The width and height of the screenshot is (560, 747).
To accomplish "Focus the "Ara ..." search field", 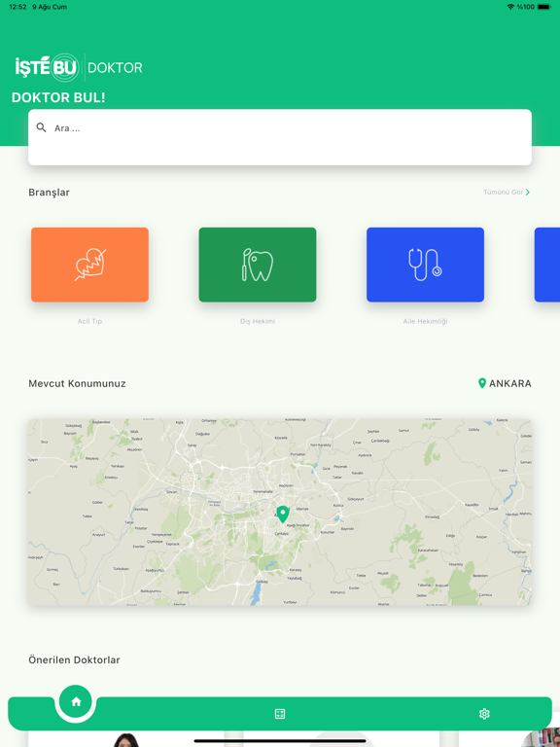I will coord(280,137).
